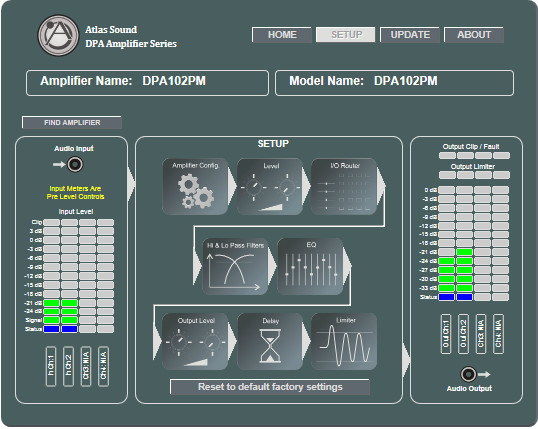The width and height of the screenshot is (538, 429).
Task: Open the Level knobs tile
Action: 270,187
